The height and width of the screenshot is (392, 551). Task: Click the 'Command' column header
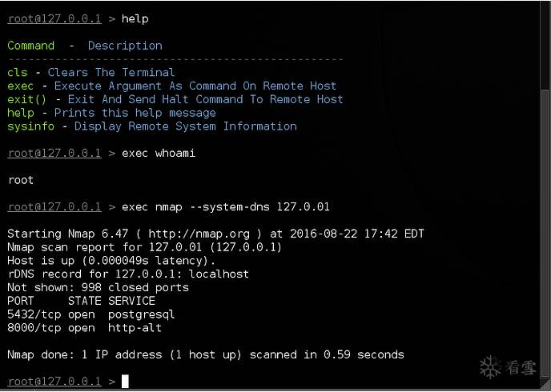pyautogui.click(x=31, y=46)
